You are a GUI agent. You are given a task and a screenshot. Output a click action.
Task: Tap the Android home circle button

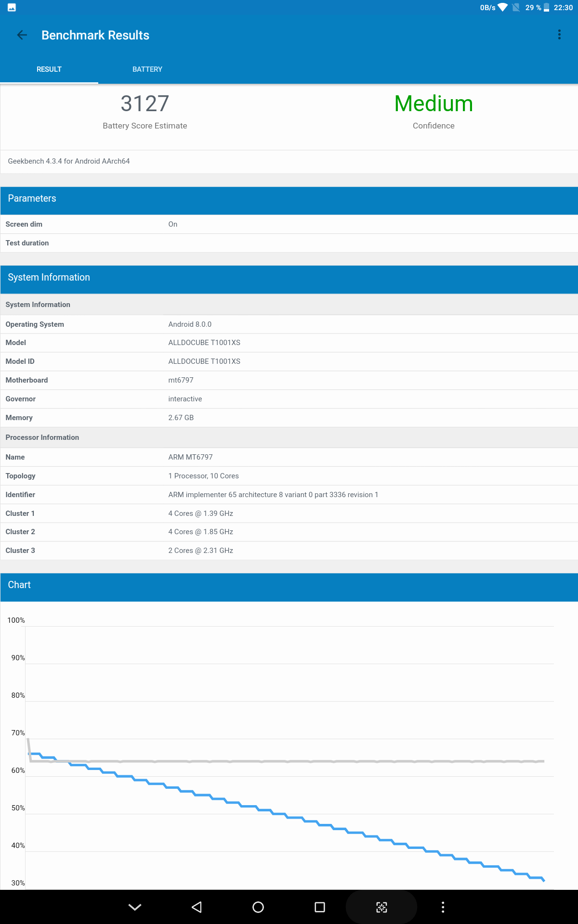point(258,907)
